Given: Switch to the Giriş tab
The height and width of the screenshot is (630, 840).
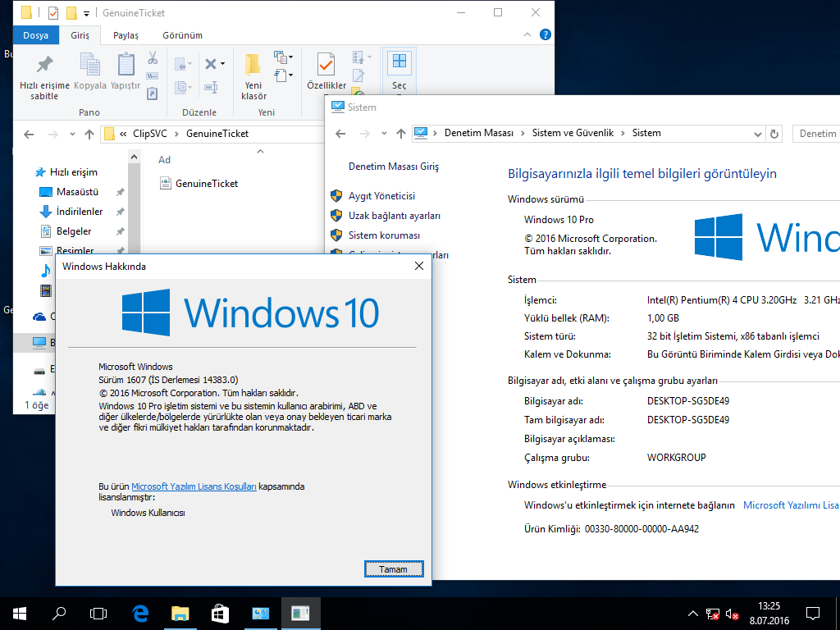Looking at the screenshot, I should [80, 35].
